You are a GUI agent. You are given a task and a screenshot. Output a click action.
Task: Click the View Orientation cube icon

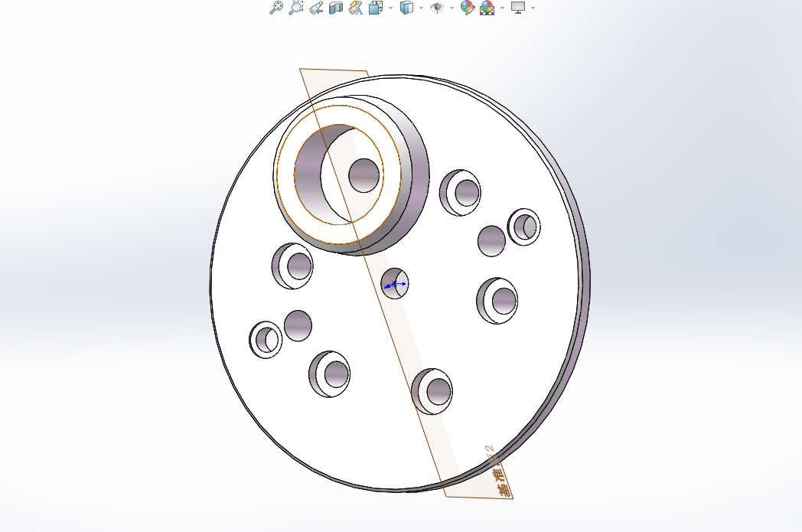coord(376,8)
